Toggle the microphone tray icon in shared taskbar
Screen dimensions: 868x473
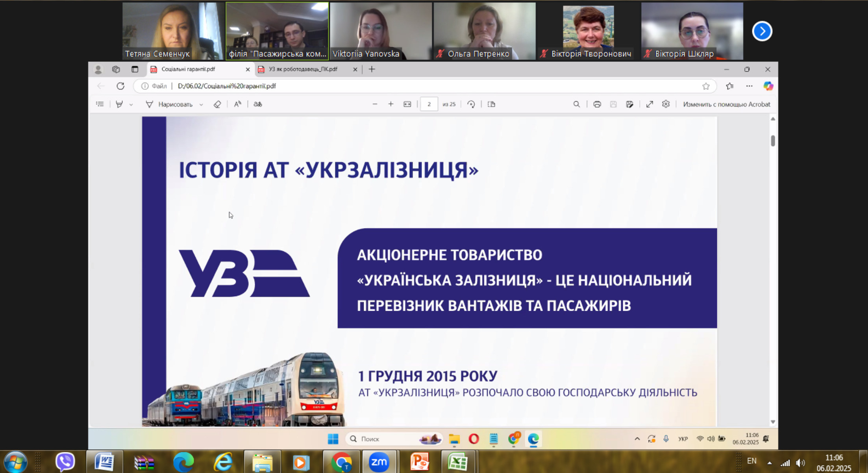tap(666, 439)
